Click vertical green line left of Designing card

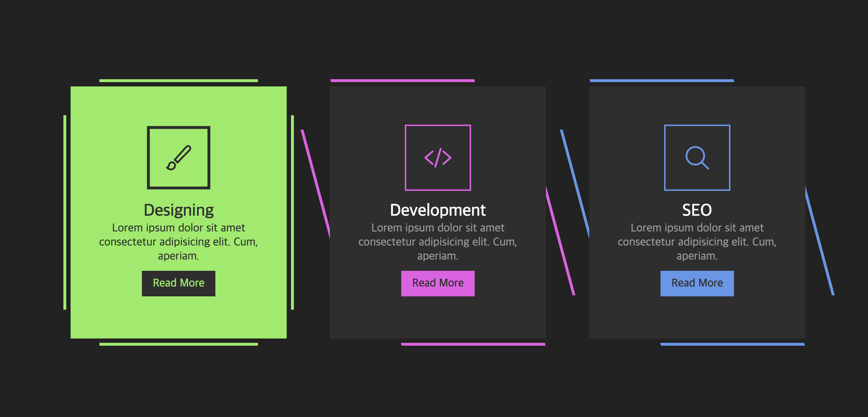(x=65, y=212)
